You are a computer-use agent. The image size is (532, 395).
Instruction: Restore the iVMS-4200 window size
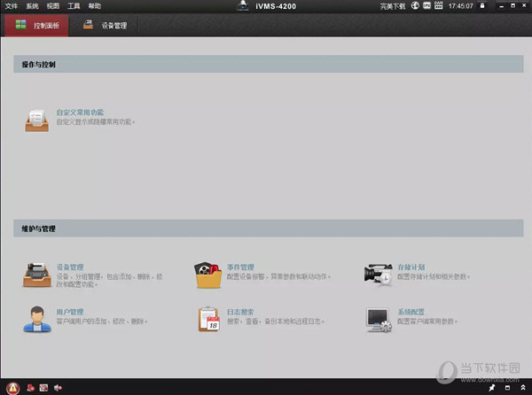tap(513, 5)
